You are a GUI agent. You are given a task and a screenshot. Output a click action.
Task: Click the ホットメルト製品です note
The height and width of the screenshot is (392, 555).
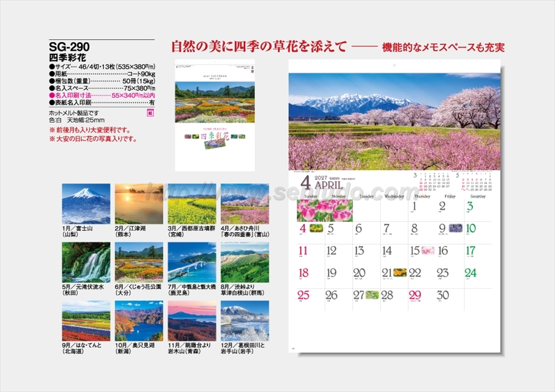point(74,113)
